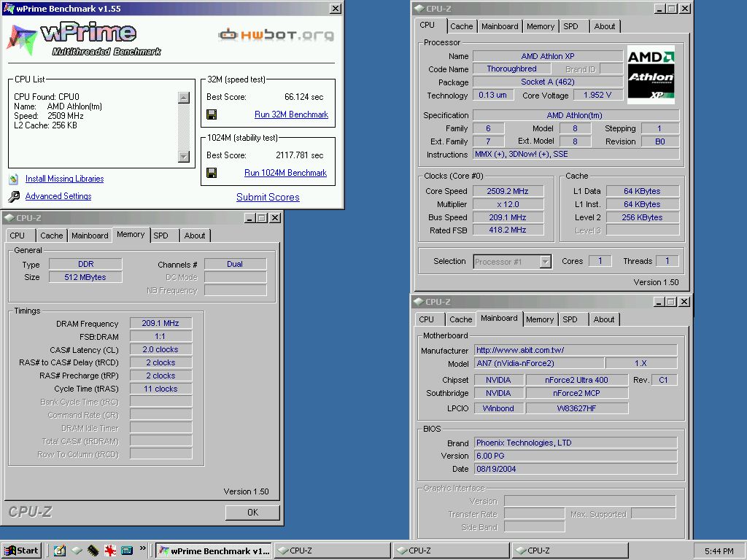747x560 pixels.
Task: Click the Thoroughbred code name field
Action: pos(511,69)
